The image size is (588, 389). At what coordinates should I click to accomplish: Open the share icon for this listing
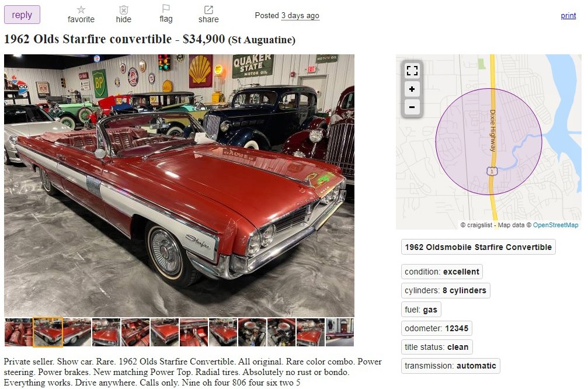[x=208, y=15]
